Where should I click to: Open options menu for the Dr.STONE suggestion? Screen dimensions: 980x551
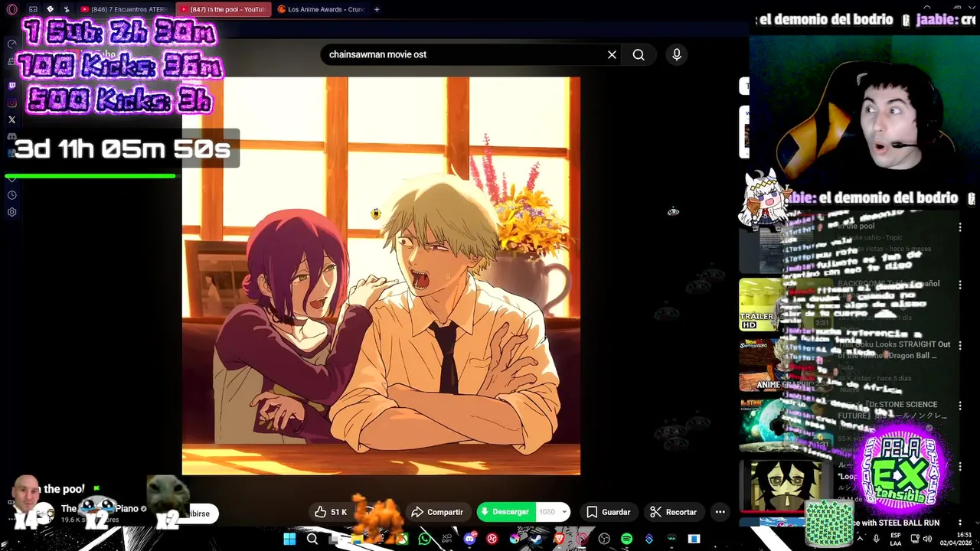tap(959, 407)
